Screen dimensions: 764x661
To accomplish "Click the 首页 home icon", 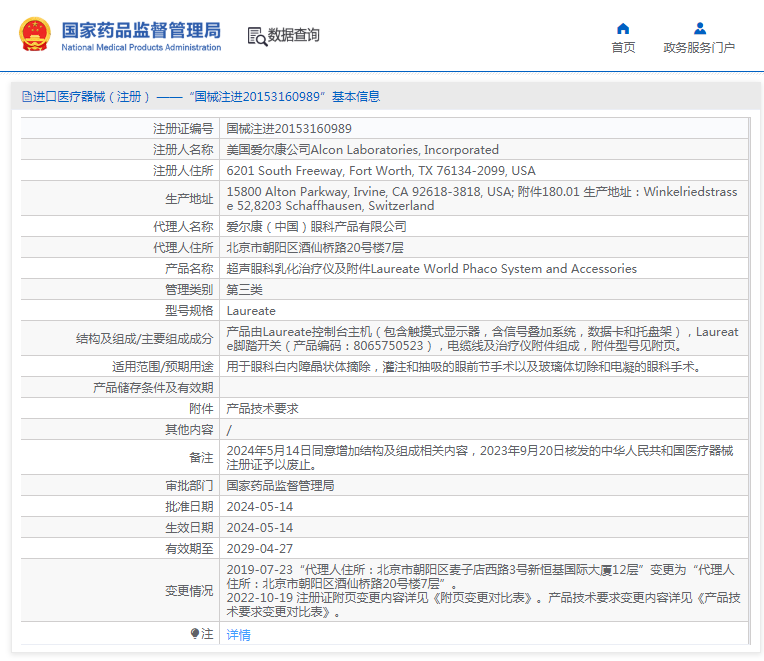I will (x=623, y=28).
